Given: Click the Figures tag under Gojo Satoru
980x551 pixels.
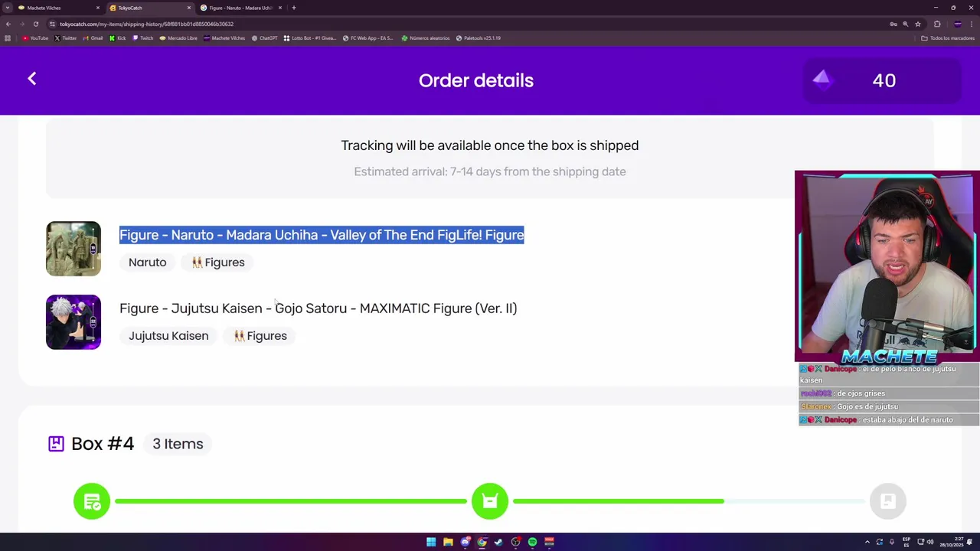Looking at the screenshot, I should pyautogui.click(x=260, y=336).
